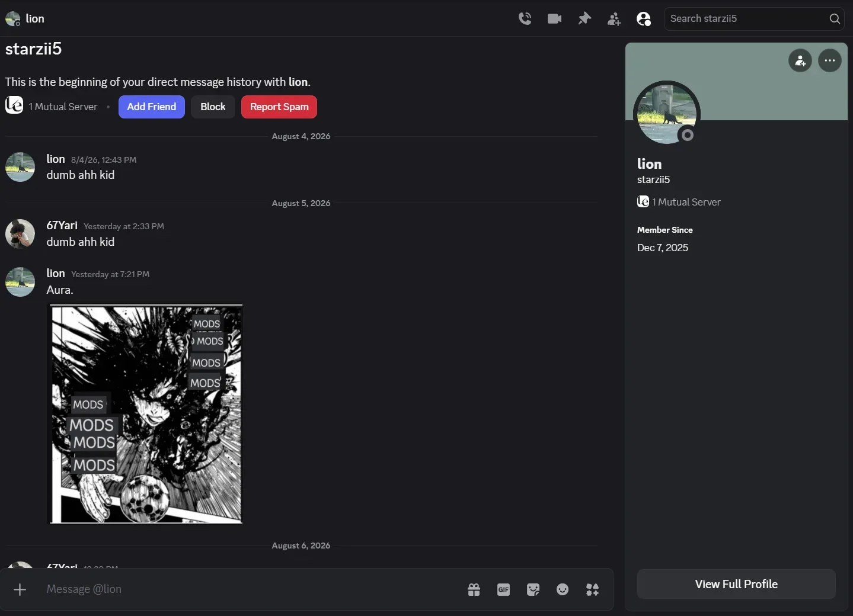This screenshot has height=616, width=853.
Task: Click the search magnifier icon
Action: [835, 19]
